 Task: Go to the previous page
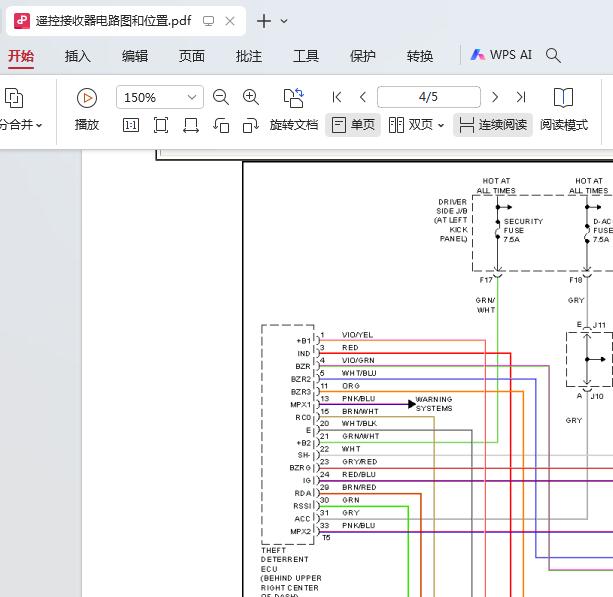(x=363, y=97)
